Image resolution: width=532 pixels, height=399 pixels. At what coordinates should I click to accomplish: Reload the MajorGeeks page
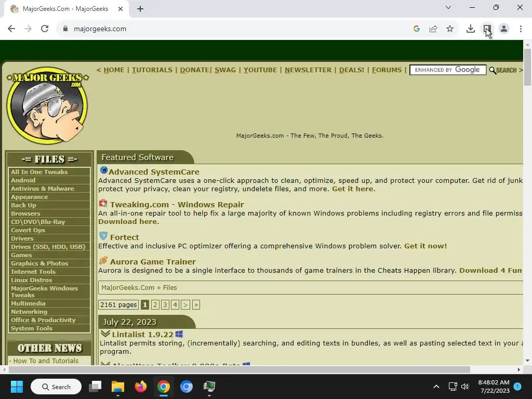pyautogui.click(x=45, y=29)
